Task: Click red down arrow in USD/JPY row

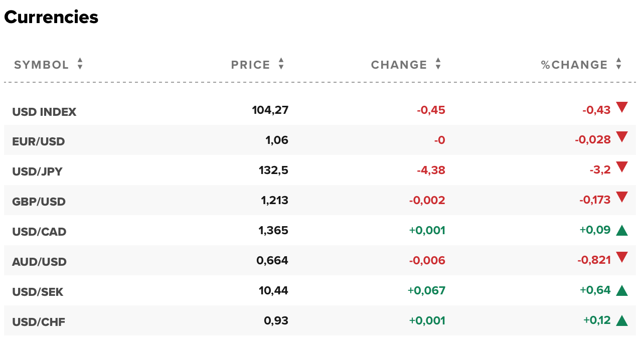Action: click(x=622, y=167)
